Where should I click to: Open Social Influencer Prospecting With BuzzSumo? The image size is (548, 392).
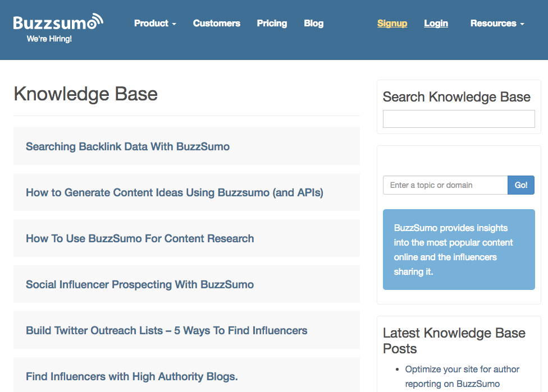coord(140,284)
